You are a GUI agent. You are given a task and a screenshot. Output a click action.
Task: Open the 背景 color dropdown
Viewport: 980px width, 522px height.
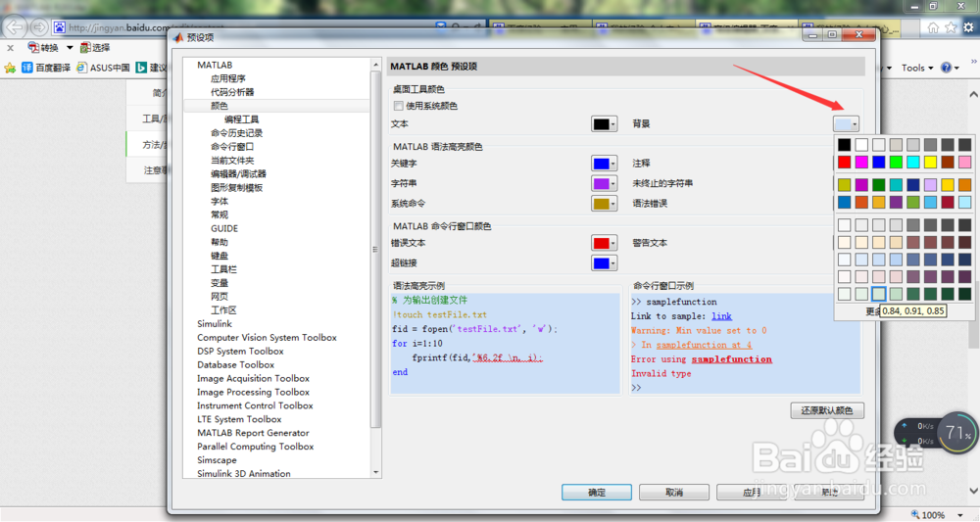tap(846, 123)
